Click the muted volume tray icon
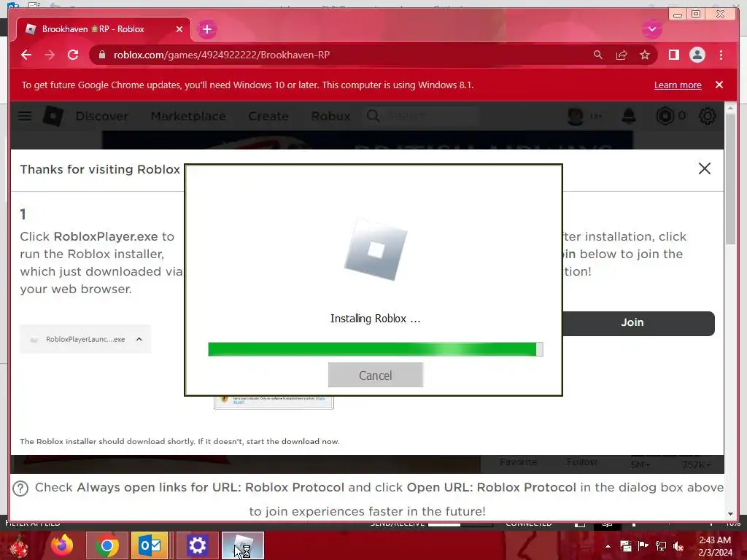The image size is (747, 560). point(678,545)
